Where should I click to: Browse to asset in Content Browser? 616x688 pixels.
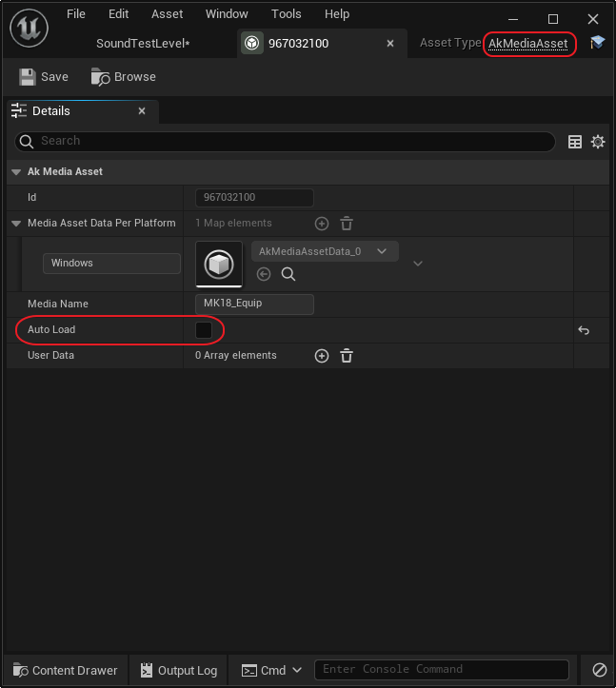(x=124, y=77)
